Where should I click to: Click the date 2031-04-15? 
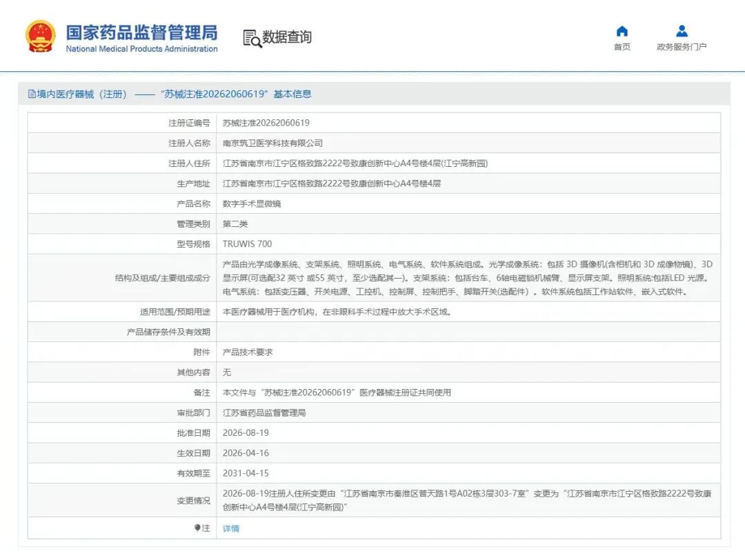pos(246,473)
